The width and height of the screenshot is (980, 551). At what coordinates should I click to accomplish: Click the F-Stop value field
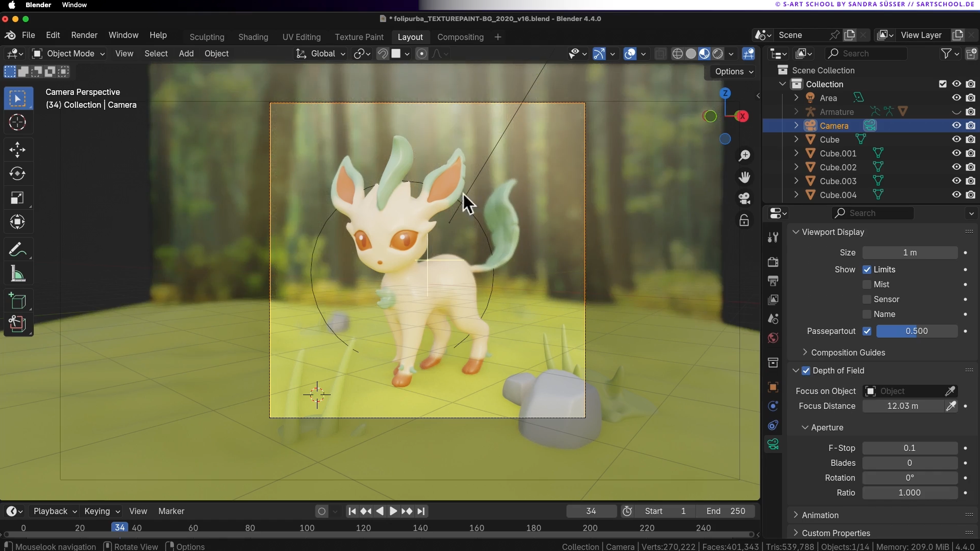(x=910, y=448)
